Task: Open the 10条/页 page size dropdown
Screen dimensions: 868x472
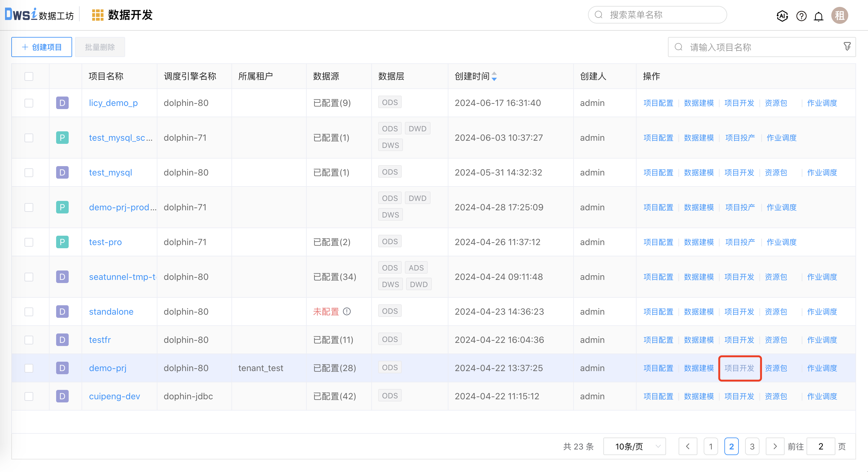Action: pos(634,446)
